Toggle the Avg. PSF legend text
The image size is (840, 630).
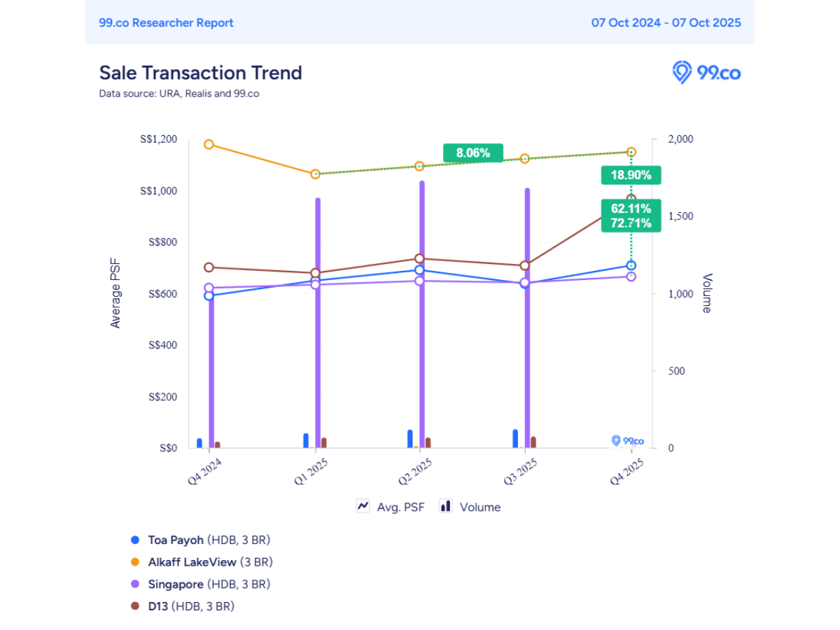[x=401, y=507]
